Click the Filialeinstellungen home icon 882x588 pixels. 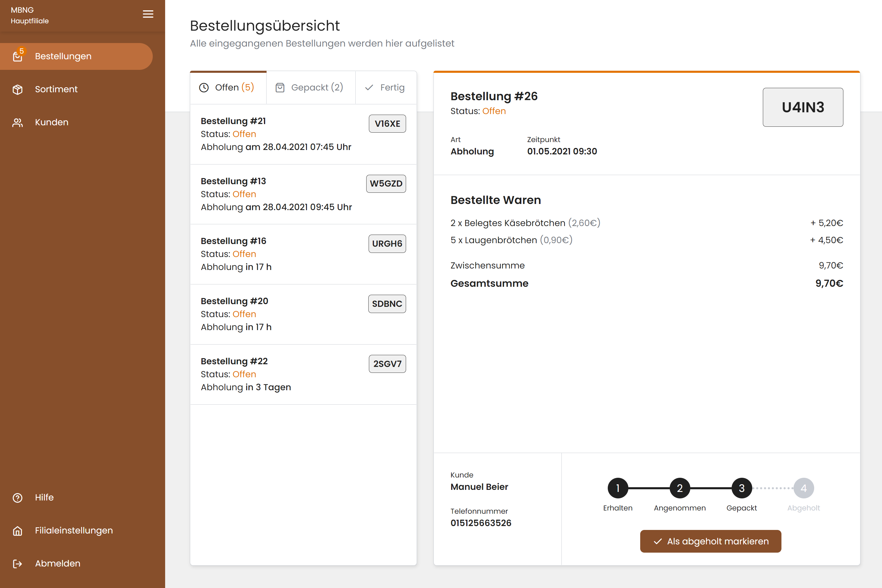point(18,531)
